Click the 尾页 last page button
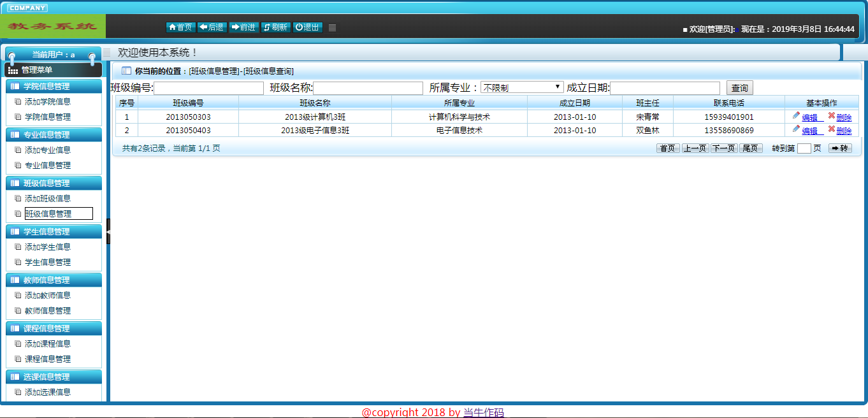Image resolution: width=868 pixels, height=418 pixels. tap(751, 148)
